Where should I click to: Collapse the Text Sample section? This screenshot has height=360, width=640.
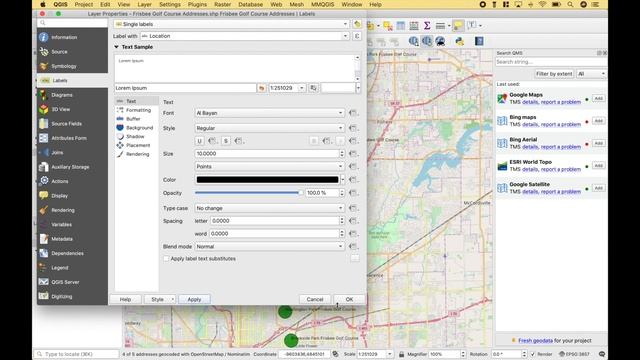pyautogui.click(x=116, y=47)
